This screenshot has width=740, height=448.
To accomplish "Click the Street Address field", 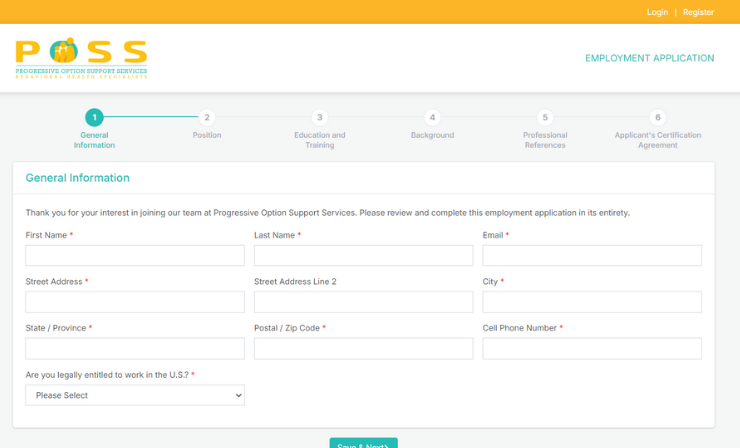I will click(x=135, y=302).
